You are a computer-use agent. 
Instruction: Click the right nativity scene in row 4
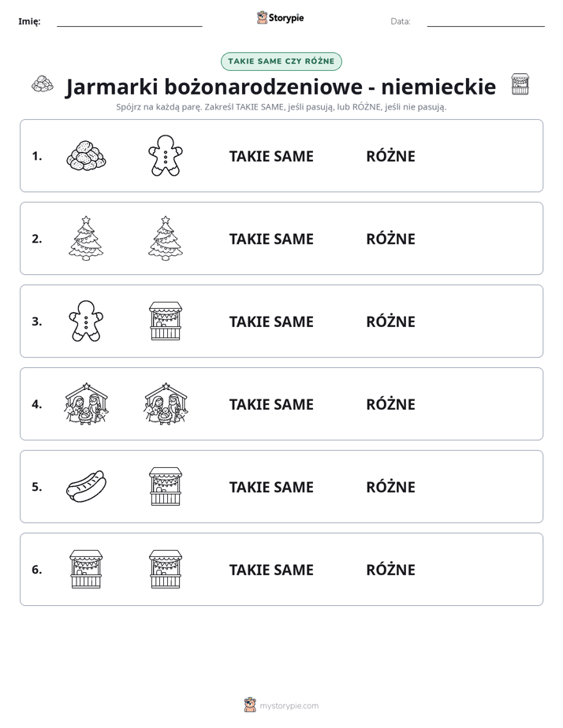(166, 403)
